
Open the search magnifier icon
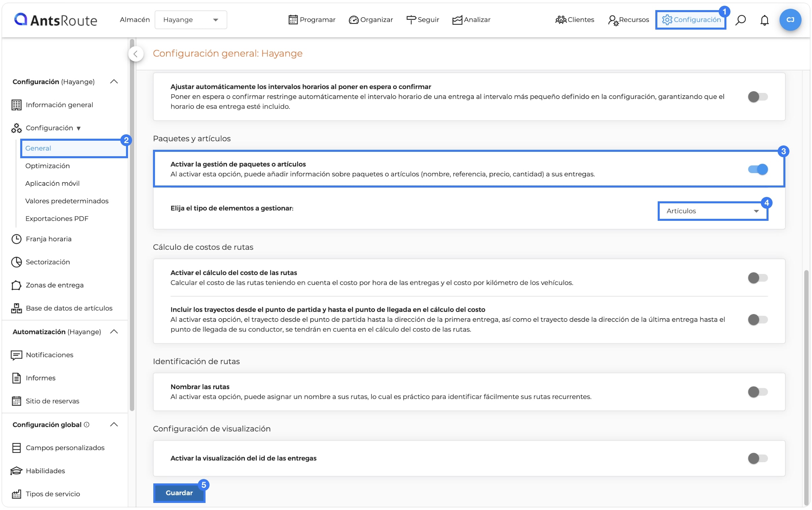click(740, 20)
